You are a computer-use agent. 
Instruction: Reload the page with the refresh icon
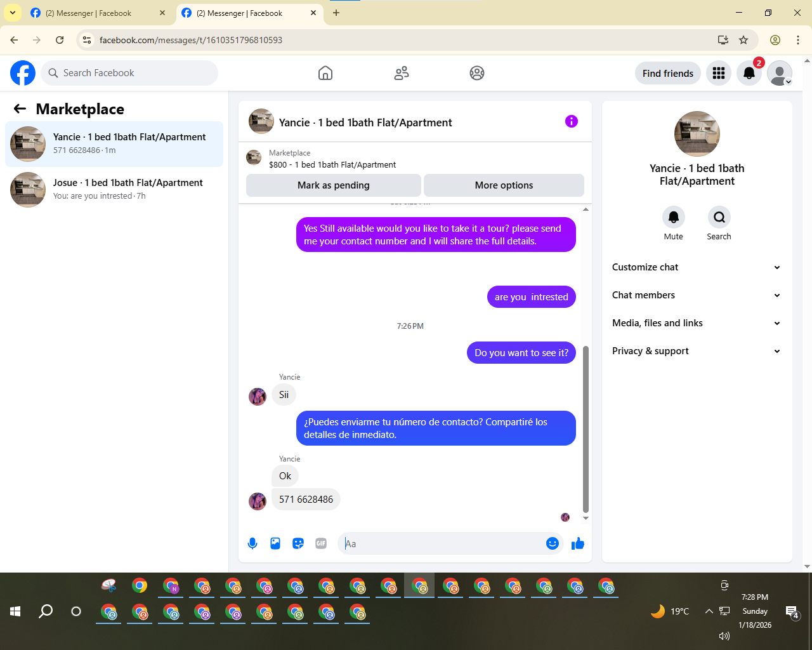click(x=60, y=40)
